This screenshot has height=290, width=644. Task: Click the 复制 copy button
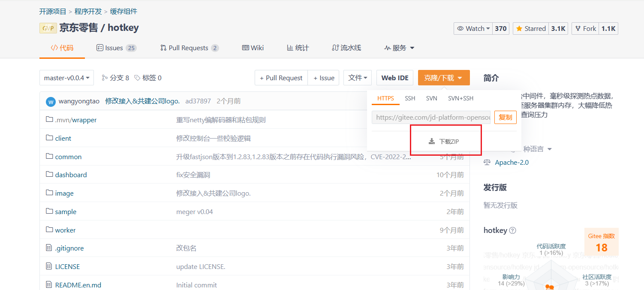pyautogui.click(x=506, y=117)
